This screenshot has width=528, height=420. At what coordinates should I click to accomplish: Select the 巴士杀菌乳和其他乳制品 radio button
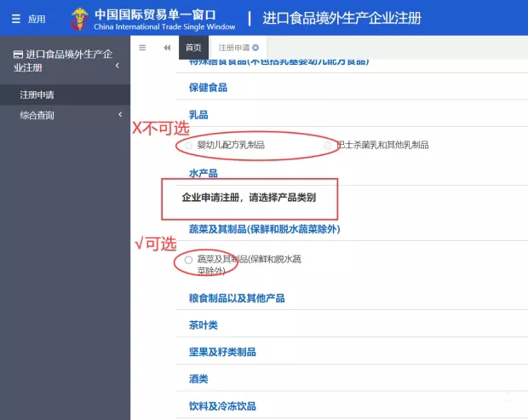tap(327, 146)
